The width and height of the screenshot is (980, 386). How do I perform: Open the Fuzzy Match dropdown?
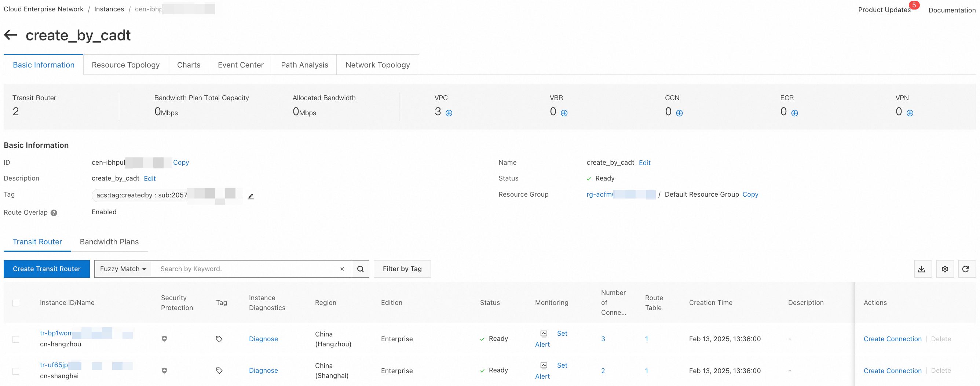(x=123, y=269)
